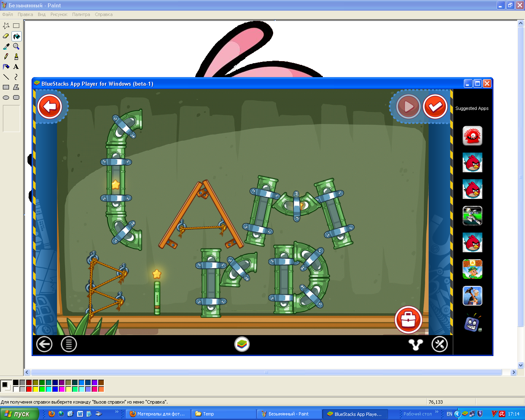Open the Палитра menu in Paint
525x420 pixels.
tap(81, 14)
